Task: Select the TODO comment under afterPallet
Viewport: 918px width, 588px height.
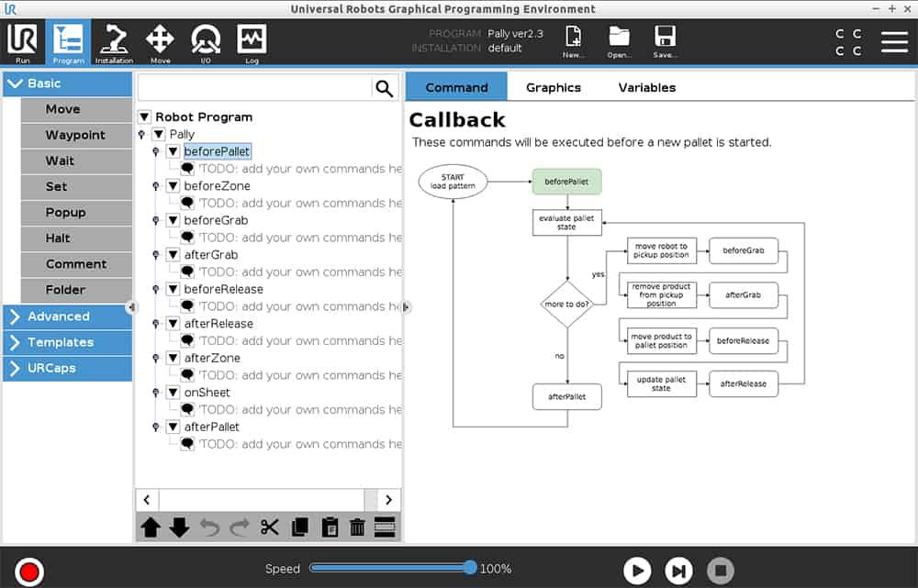Action: 300,444
